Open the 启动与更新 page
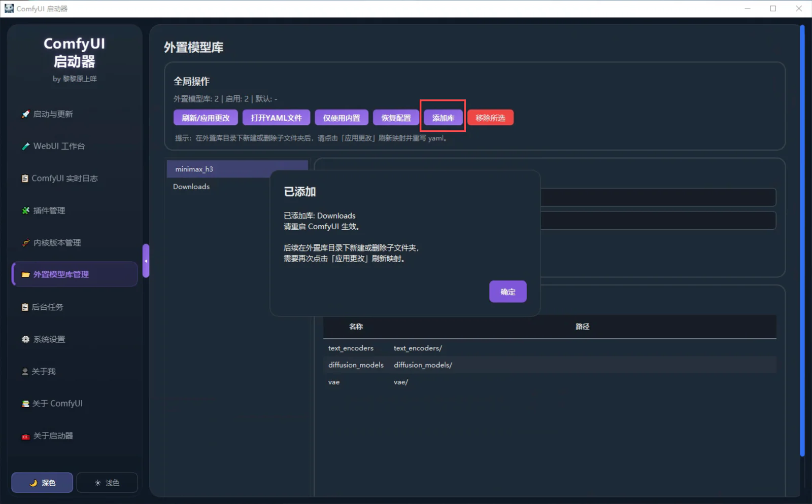Image resolution: width=812 pixels, height=504 pixels. pos(75,114)
